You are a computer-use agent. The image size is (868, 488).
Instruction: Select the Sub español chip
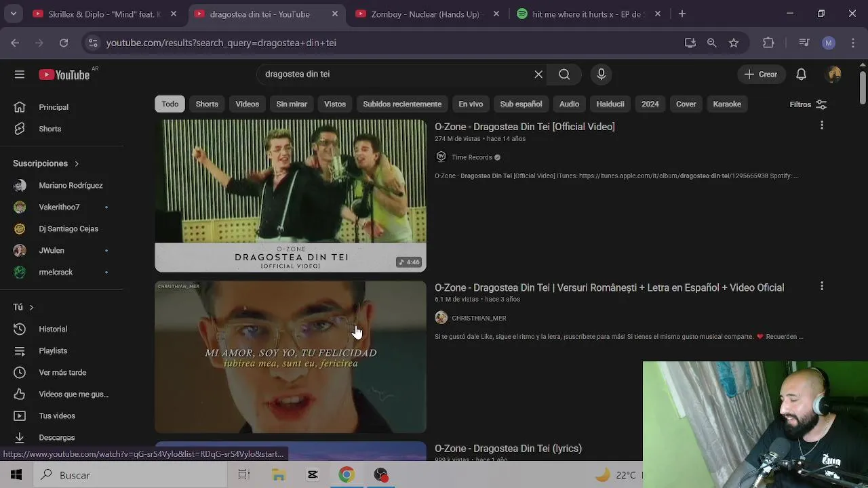coord(521,104)
